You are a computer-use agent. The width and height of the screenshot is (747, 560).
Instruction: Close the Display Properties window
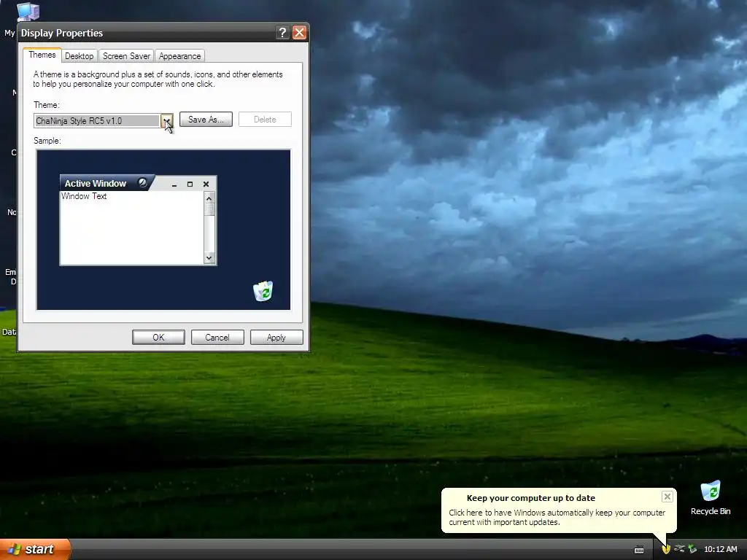click(x=299, y=32)
